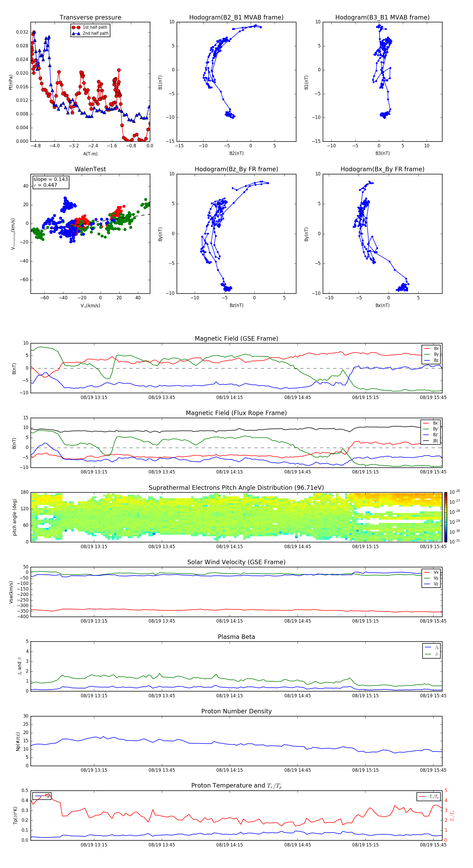This screenshot has height=868, width=473.
Task: Click the "Hodogram(B2_B1 MVAB frame)" title
Action: (x=236, y=18)
